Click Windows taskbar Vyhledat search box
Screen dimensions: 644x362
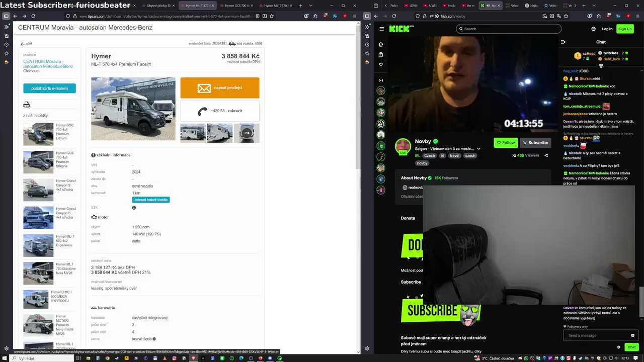point(42,358)
